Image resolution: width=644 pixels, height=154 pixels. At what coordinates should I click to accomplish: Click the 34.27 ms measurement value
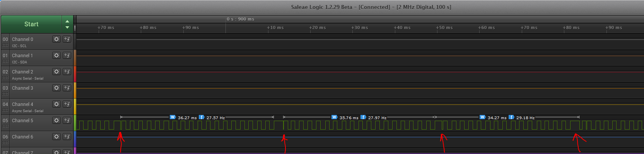click(497, 118)
